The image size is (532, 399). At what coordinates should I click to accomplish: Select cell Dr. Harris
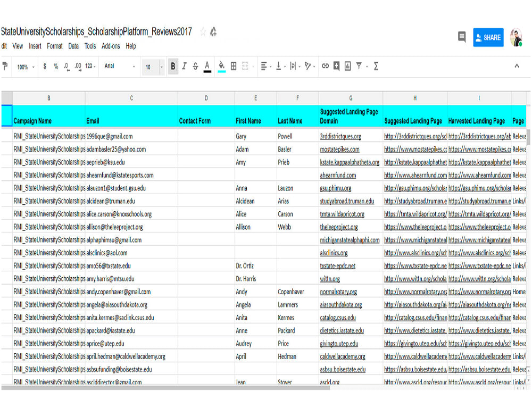click(x=255, y=279)
